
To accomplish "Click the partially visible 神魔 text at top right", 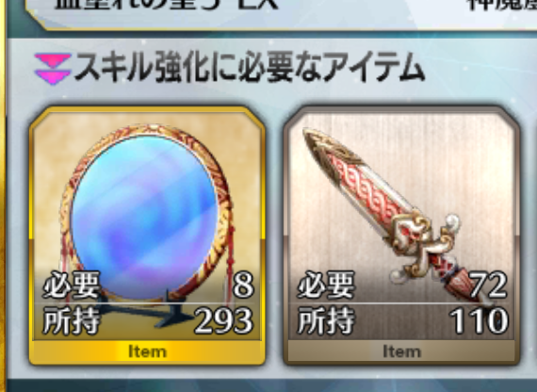I will coord(502,6).
